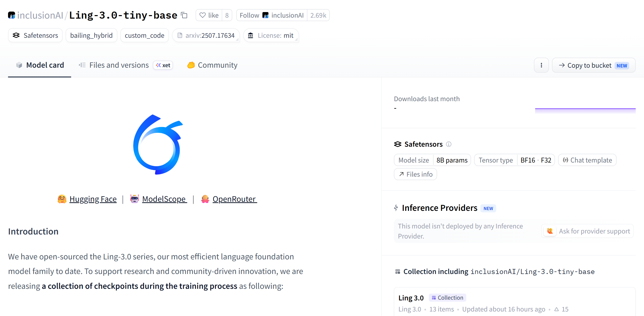Click the NEW badge beside Inference Providers
This screenshot has width=644, height=316.
coord(488,208)
